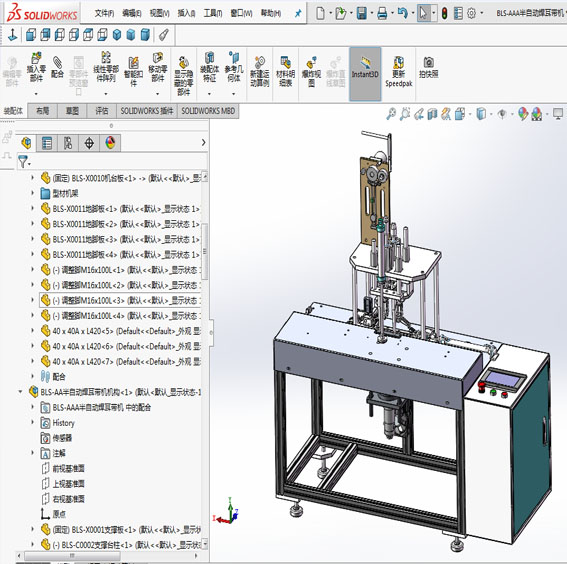Toggle the menu bar pin
567x564 pixels.
(x=298, y=14)
